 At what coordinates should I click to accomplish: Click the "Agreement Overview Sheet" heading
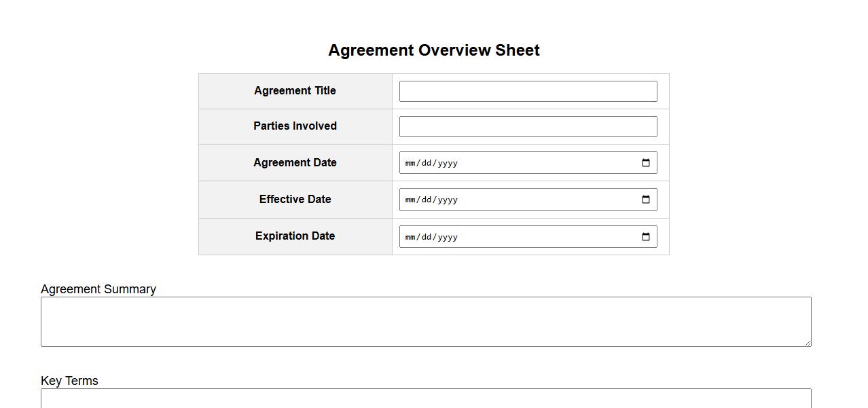click(434, 50)
